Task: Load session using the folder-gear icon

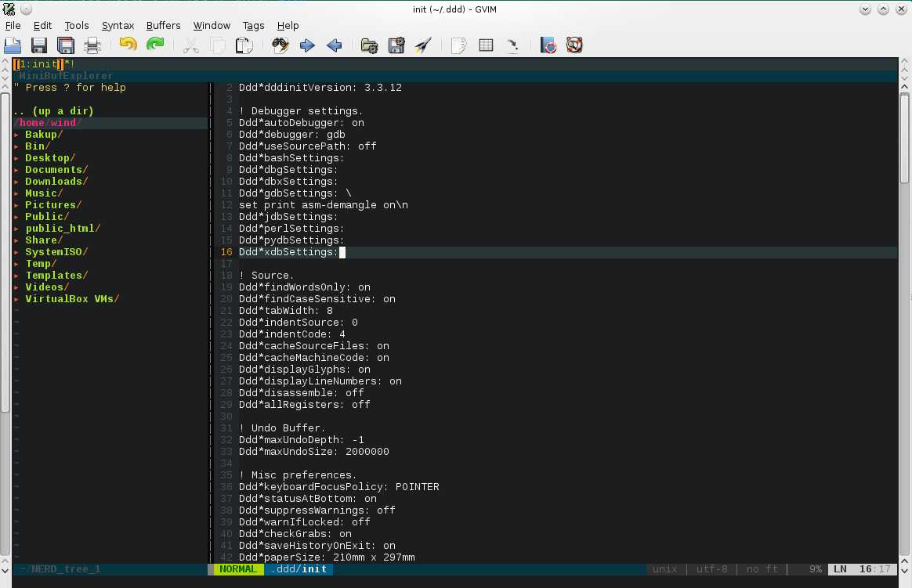Action: click(x=369, y=45)
